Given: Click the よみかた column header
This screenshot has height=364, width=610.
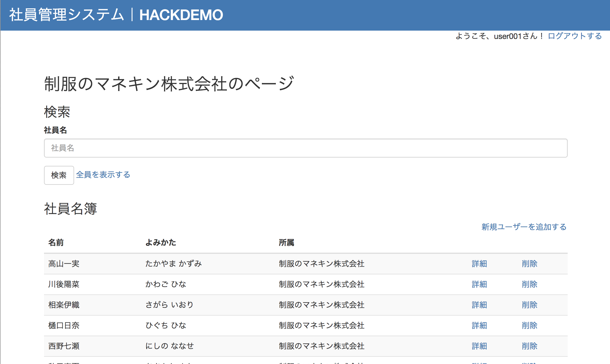Looking at the screenshot, I should pos(161,243).
